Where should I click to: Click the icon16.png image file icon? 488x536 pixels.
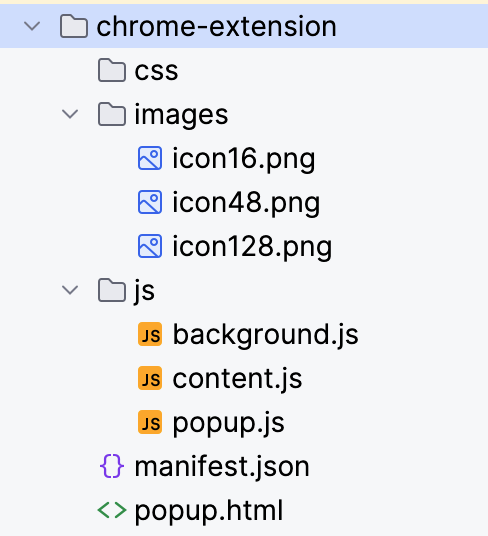click(150, 158)
